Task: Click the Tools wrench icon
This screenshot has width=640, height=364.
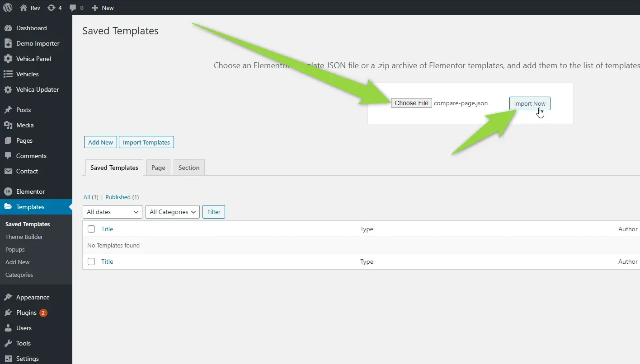Action: (x=8, y=343)
